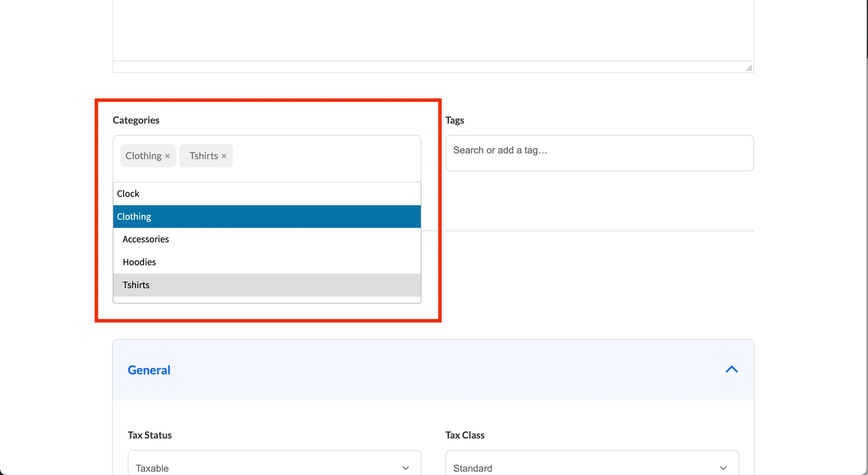Screen dimensions: 868x475
Task: Remove the Tshirts category chip
Action: tap(224, 156)
